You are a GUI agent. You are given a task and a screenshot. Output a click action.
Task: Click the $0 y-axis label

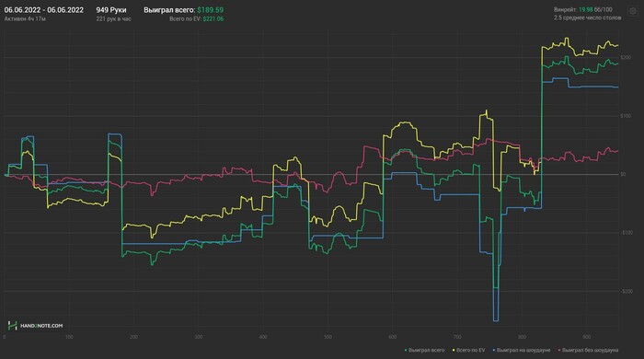(624, 174)
